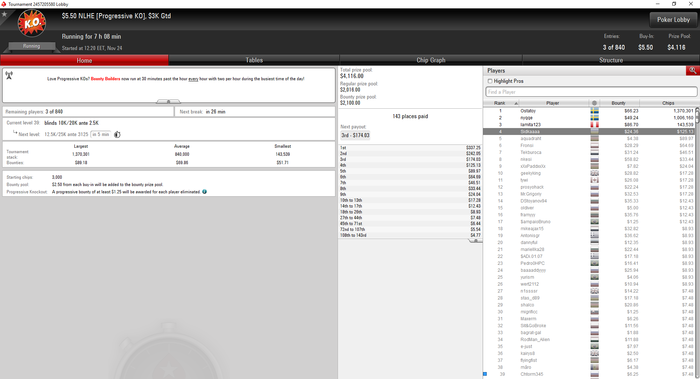Image resolution: width=700 pixels, height=379 pixels.
Task: Select player Fronsi row
Action: (589, 146)
